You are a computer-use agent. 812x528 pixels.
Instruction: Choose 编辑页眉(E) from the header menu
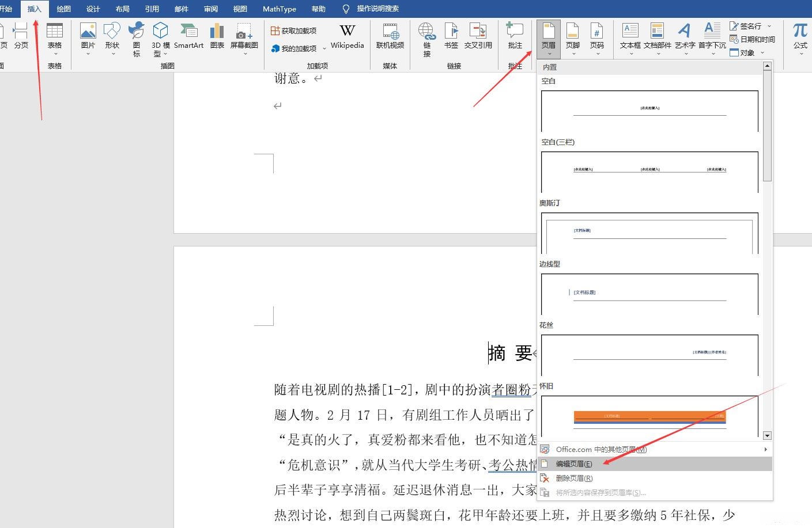[573, 464]
